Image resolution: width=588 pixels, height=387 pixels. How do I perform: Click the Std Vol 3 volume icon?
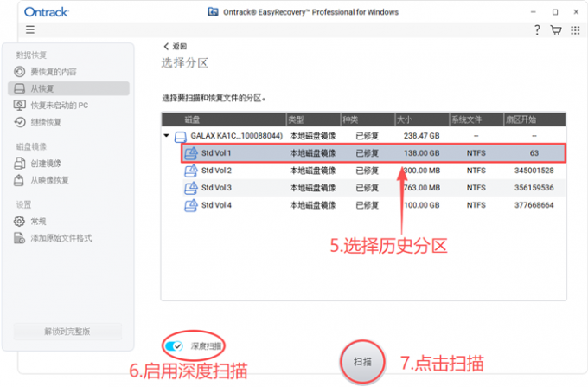(191, 188)
